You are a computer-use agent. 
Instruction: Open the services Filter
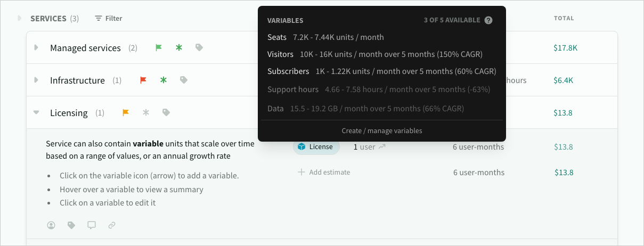(x=109, y=19)
